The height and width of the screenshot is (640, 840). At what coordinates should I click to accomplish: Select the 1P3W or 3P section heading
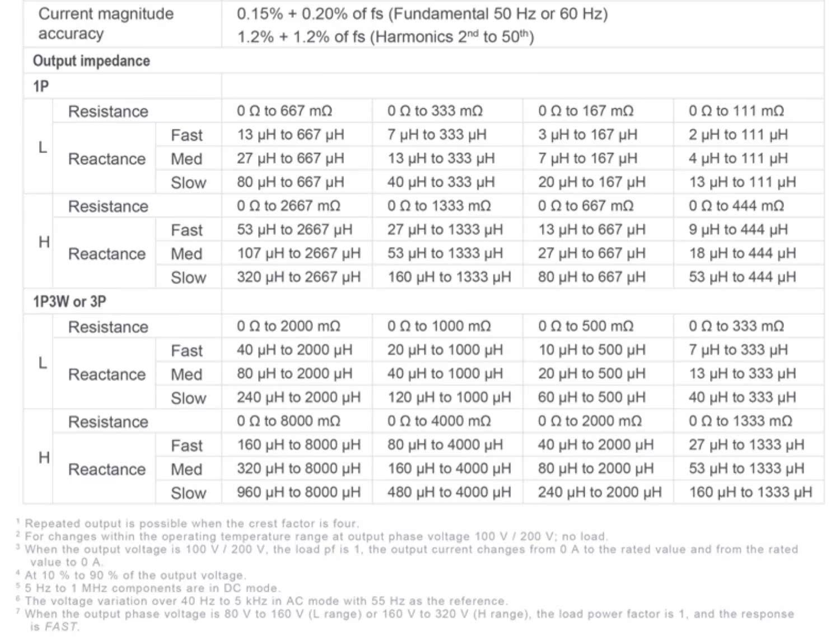[69, 302]
